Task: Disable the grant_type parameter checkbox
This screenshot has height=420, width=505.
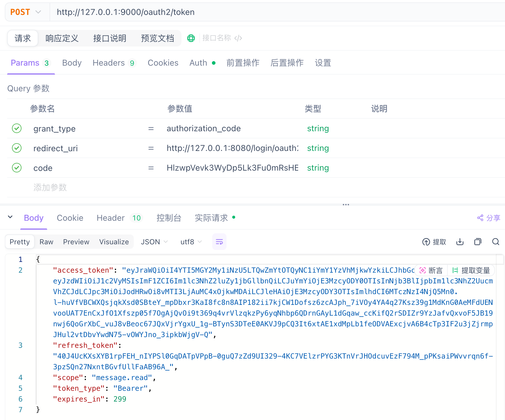Action: pos(17,129)
